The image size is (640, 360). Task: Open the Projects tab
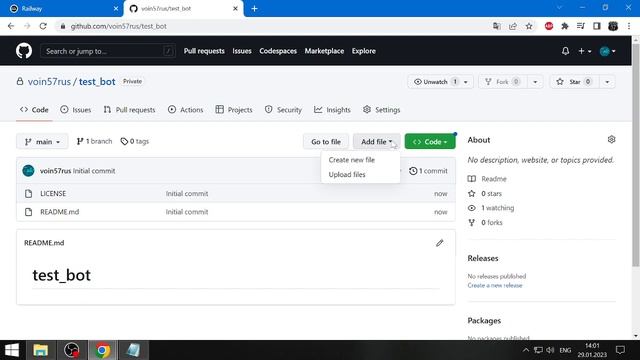point(234,110)
